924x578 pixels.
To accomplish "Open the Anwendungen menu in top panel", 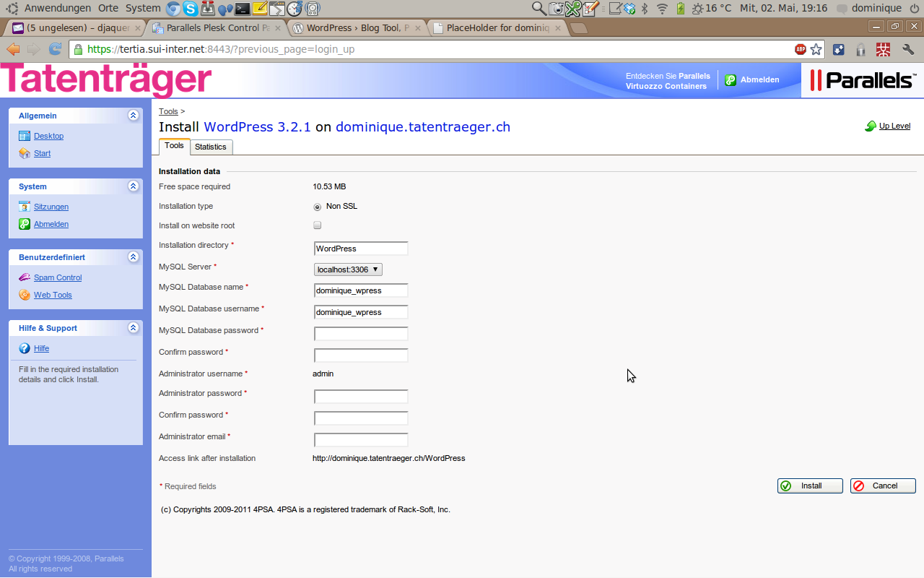I will [x=57, y=8].
